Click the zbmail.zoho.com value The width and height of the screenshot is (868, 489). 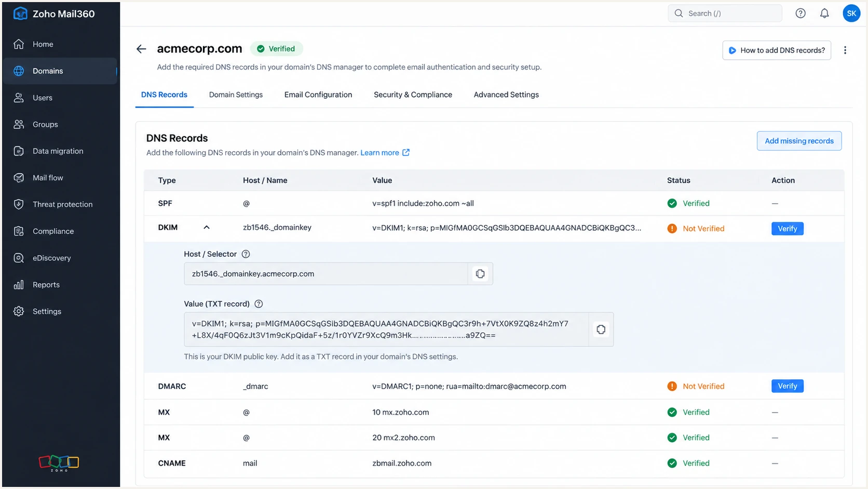pos(402,463)
